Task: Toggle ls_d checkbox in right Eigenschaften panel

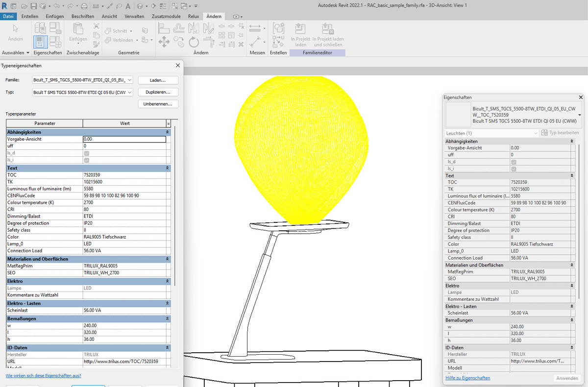Action: click(514, 162)
